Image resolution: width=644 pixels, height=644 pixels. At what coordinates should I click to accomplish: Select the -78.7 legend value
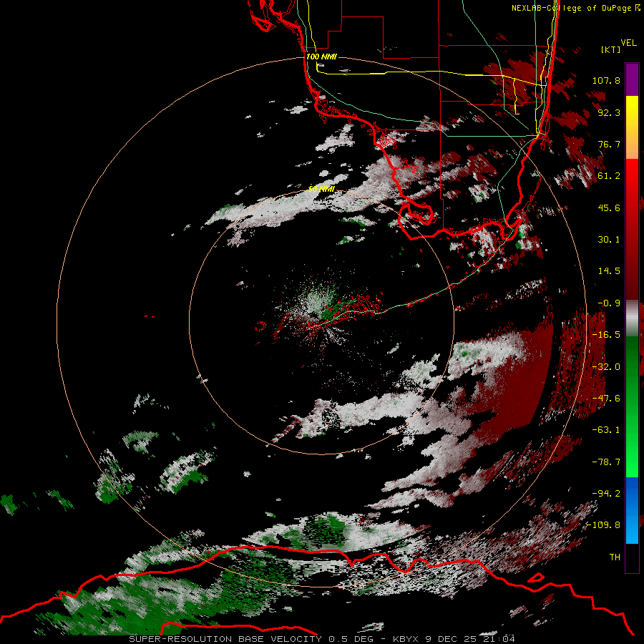tap(606, 462)
